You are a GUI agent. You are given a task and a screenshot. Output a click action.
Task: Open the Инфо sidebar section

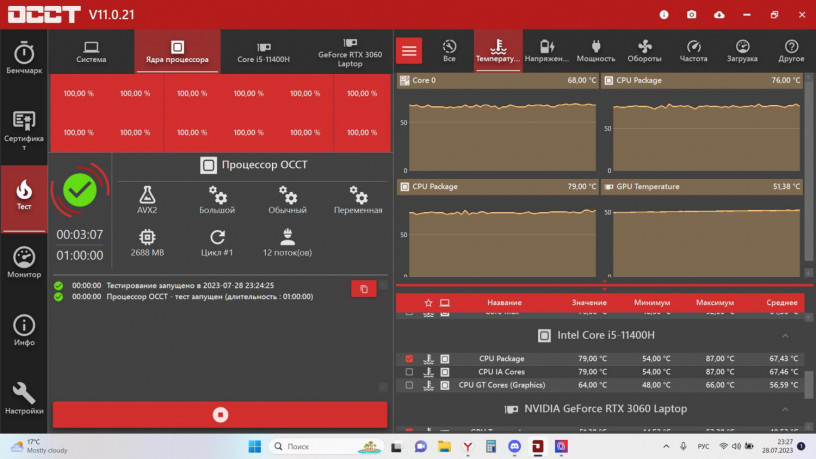[x=24, y=330]
